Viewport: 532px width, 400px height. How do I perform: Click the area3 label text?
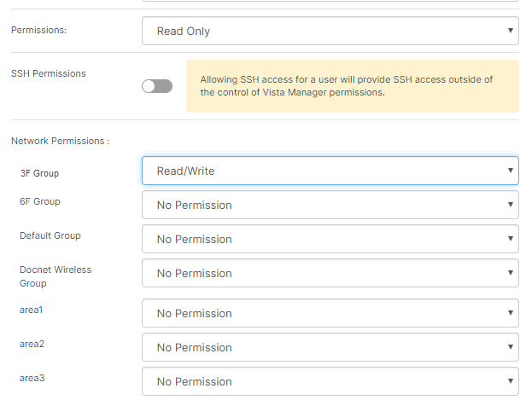click(x=32, y=377)
